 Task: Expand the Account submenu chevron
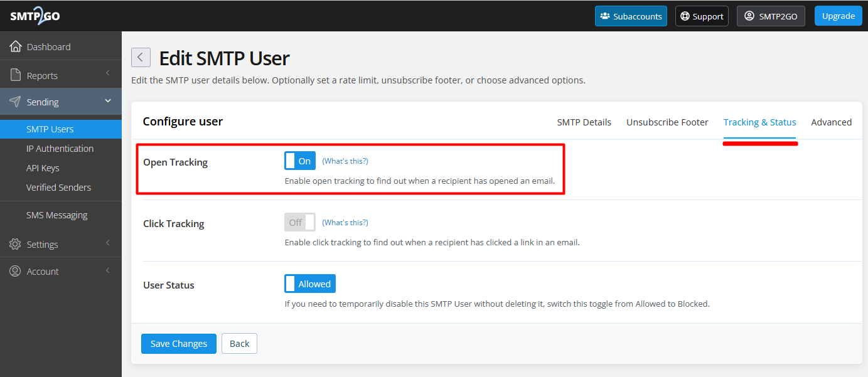pos(107,270)
